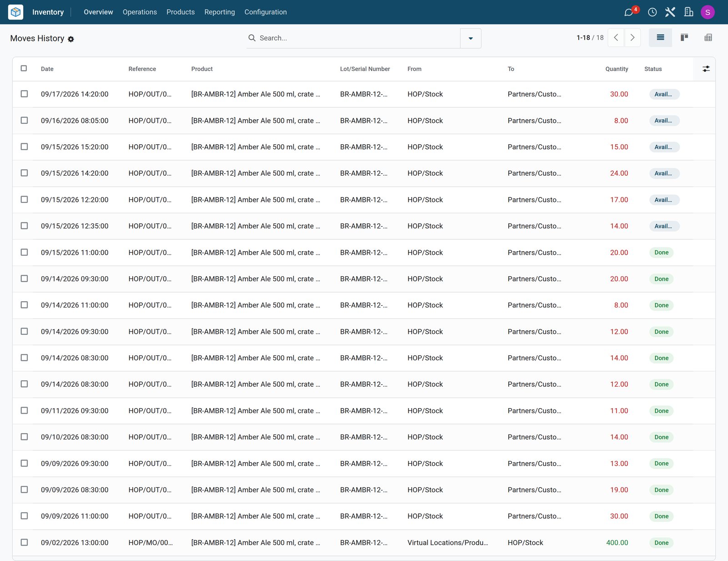Open the messages icon with badge 4
728x561 pixels.
point(630,12)
